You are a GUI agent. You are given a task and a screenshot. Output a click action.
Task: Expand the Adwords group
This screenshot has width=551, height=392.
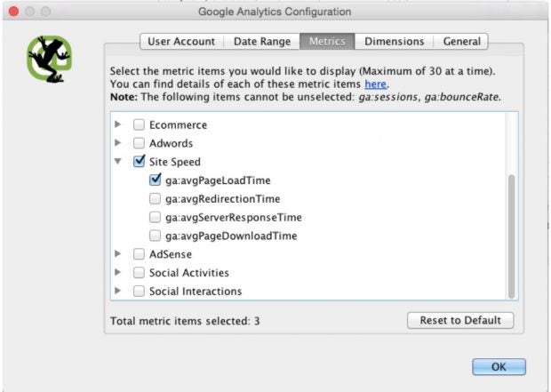pyautogui.click(x=118, y=143)
